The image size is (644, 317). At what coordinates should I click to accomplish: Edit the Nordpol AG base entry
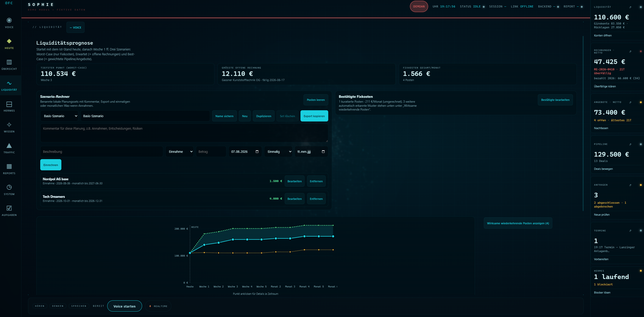(x=295, y=182)
